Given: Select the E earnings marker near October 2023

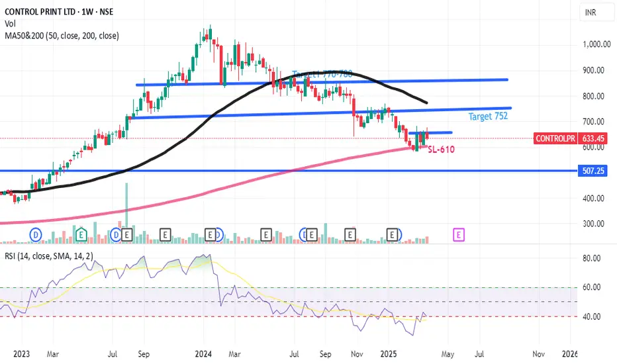Looking at the screenshot, I should click(166, 236).
